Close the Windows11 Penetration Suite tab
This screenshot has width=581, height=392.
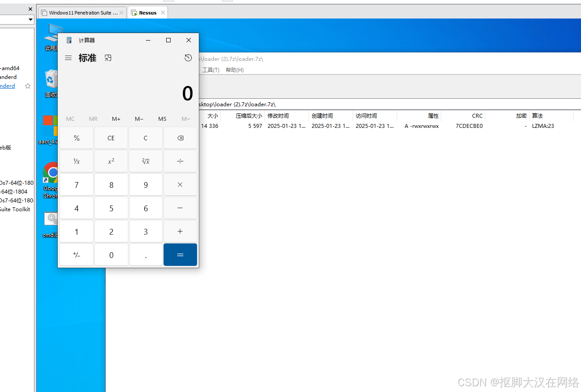(x=122, y=13)
